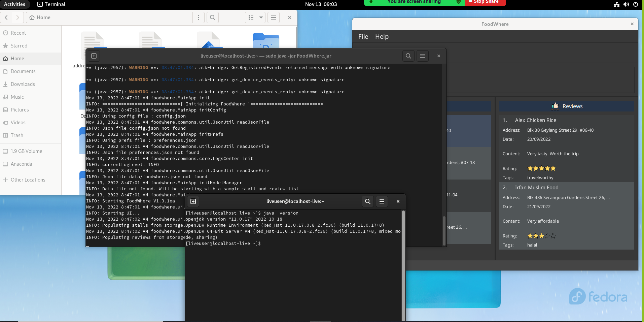Image resolution: width=644 pixels, height=322 pixels.
Task: Toggle list view in Files window
Action: coord(251,18)
